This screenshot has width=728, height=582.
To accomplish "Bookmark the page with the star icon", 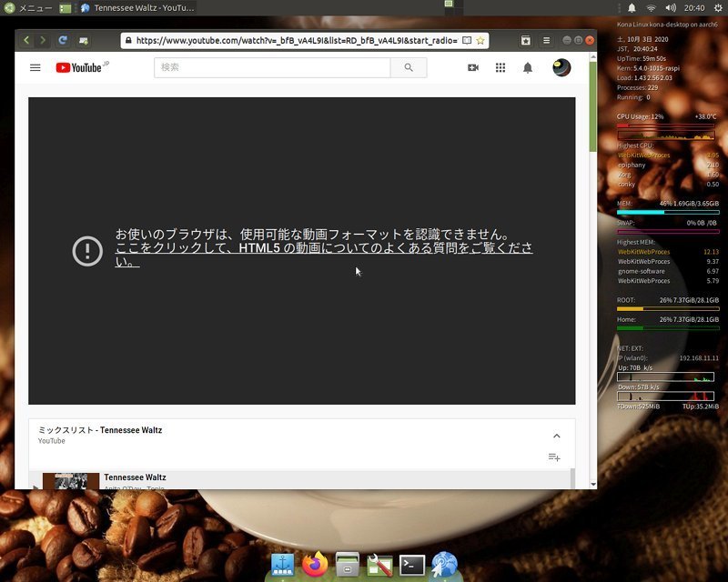I will pos(480,40).
